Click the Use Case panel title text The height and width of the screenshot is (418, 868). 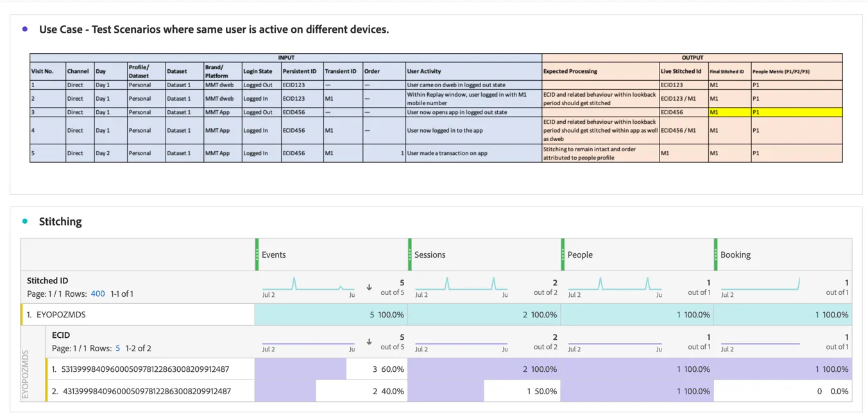pos(214,29)
